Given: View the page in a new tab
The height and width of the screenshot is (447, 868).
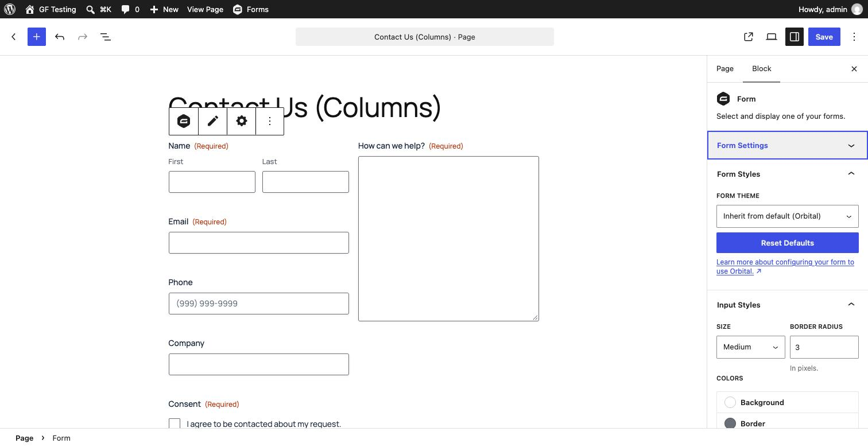Looking at the screenshot, I should click(x=749, y=37).
